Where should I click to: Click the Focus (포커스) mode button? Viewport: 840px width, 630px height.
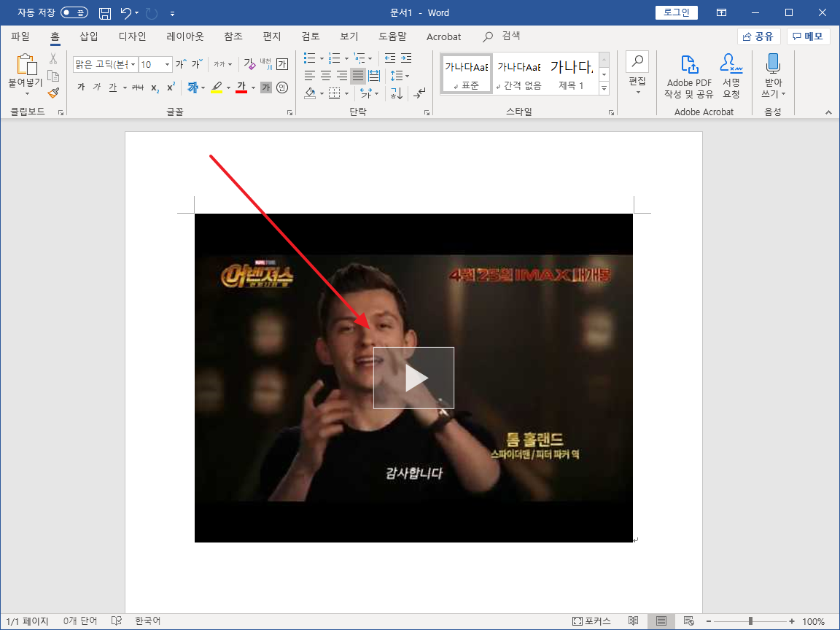click(x=591, y=621)
